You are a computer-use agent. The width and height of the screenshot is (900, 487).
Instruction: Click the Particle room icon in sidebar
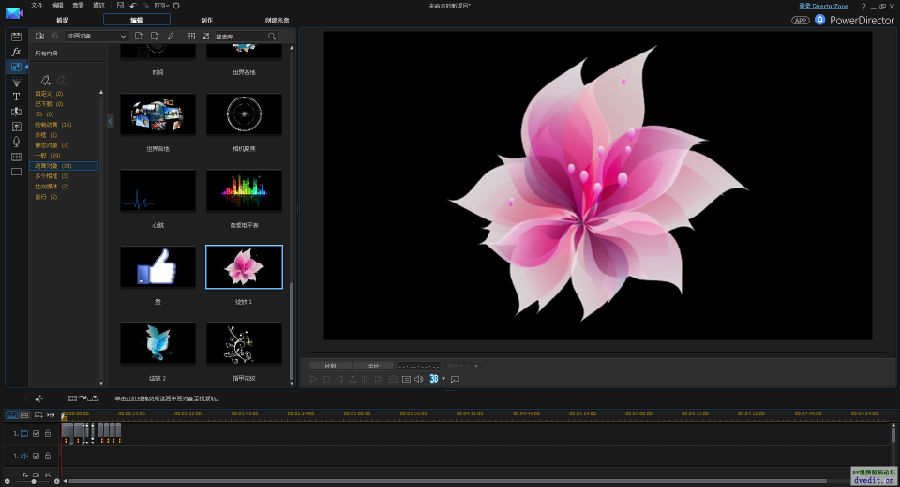point(16,81)
